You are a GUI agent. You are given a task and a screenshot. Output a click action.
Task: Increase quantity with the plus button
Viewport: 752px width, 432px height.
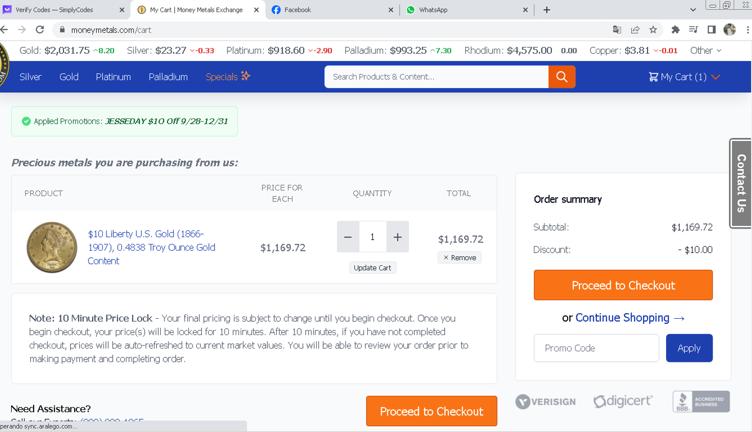(398, 237)
